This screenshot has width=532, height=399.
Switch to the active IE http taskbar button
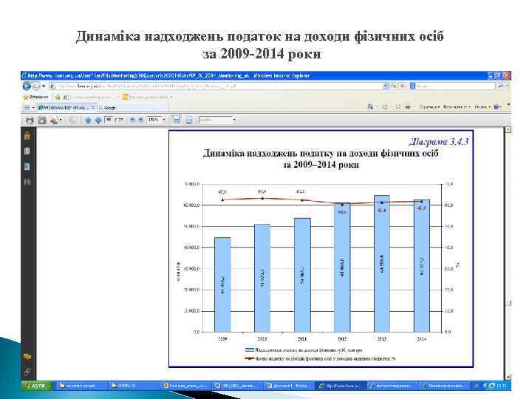(x=341, y=386)
